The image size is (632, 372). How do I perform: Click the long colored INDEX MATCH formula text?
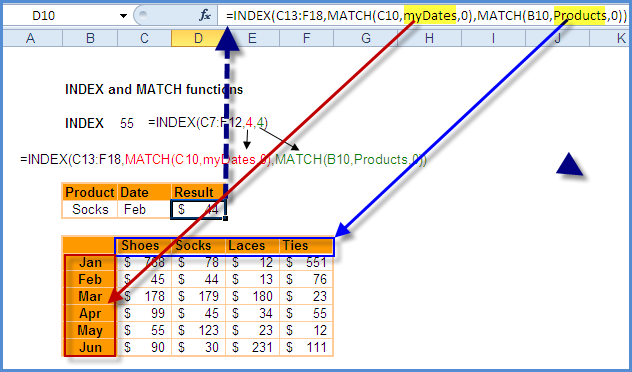[x=224, y=160]
